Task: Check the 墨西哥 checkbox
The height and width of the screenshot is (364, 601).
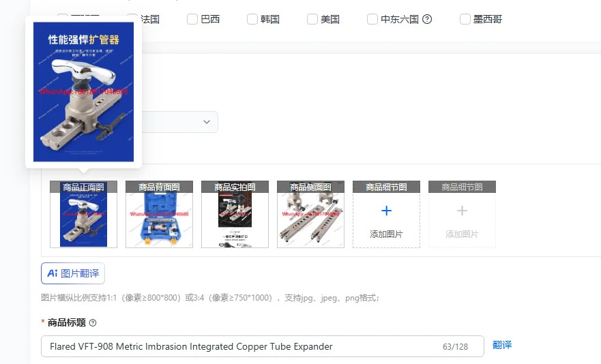Action: tap(465, 19)
